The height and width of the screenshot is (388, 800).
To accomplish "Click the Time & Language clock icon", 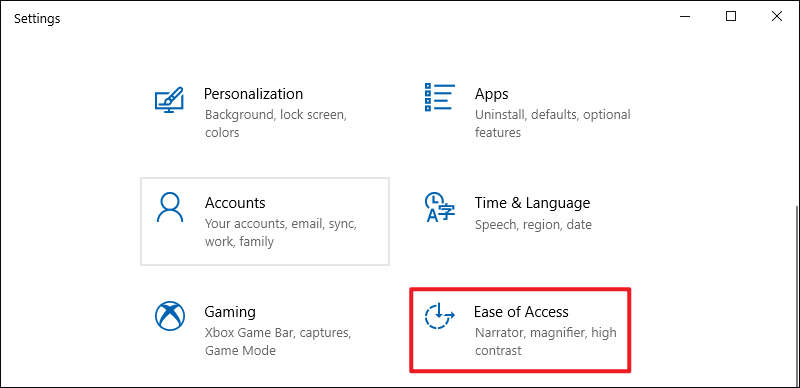I will [x=439, y=207].
